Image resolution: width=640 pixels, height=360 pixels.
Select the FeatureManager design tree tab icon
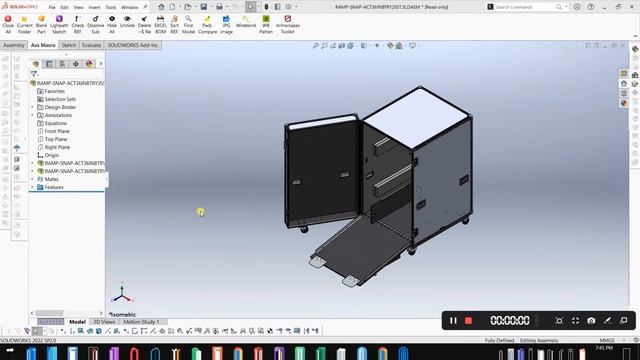coord(36,64)
